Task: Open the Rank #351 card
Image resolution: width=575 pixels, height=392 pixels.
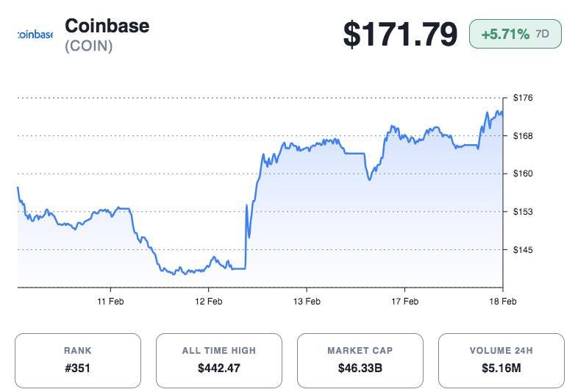Action: (x=77, y=360)
